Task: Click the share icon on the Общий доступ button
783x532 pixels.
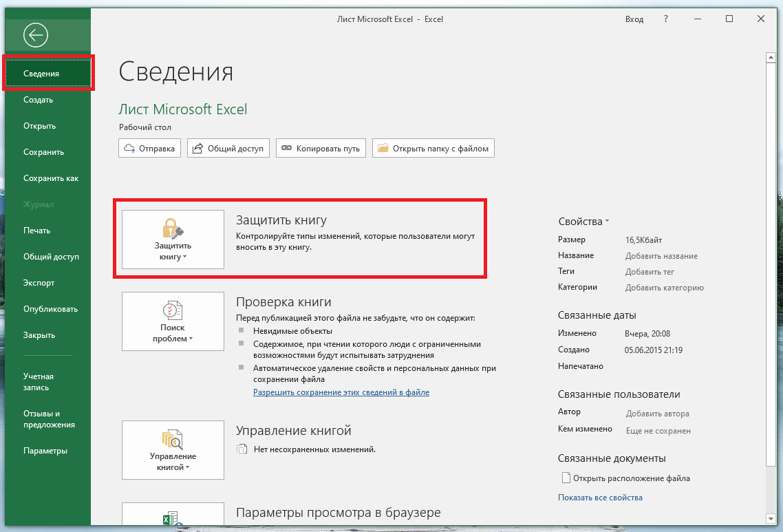Action: pos(198,149)
